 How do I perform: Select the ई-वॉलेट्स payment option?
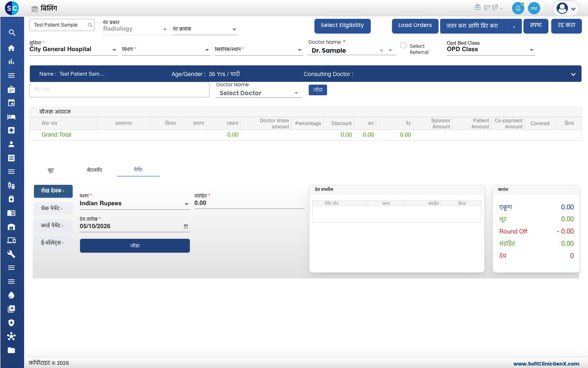(53, 243)
